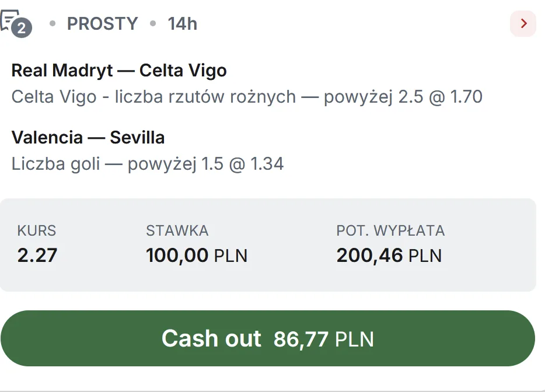Toggle the Liczba goli powyżej 1.5 selection
The image size is (545, 392).
(x=147, y=163)
